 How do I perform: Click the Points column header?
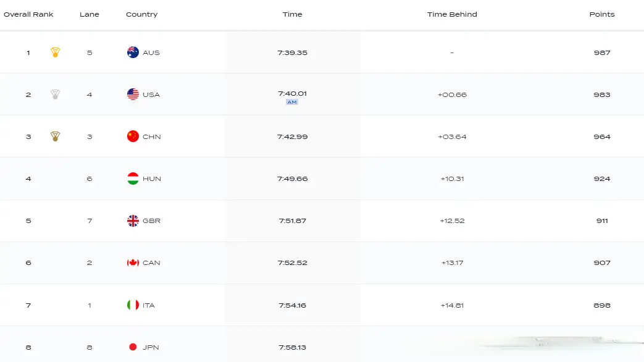[601, 14]
